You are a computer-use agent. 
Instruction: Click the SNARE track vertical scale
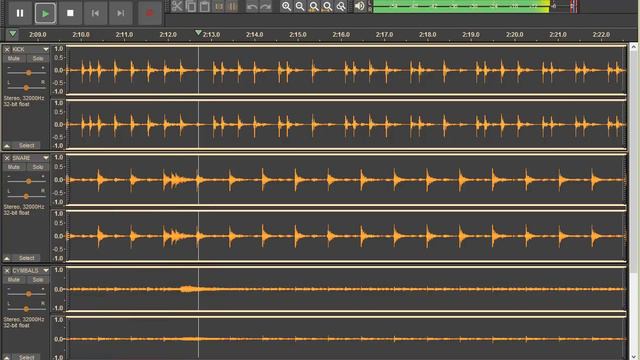pos(58,208)
